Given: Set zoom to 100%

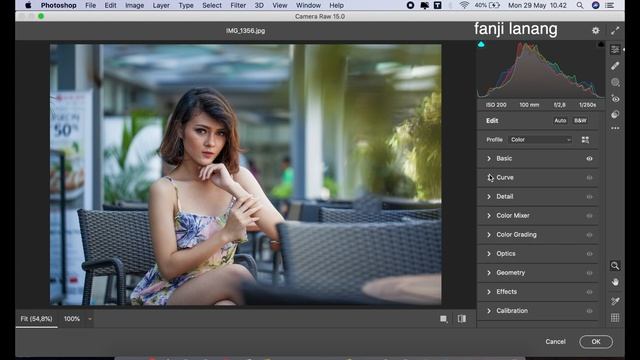Looking at the screenshot, I should 72,319.
